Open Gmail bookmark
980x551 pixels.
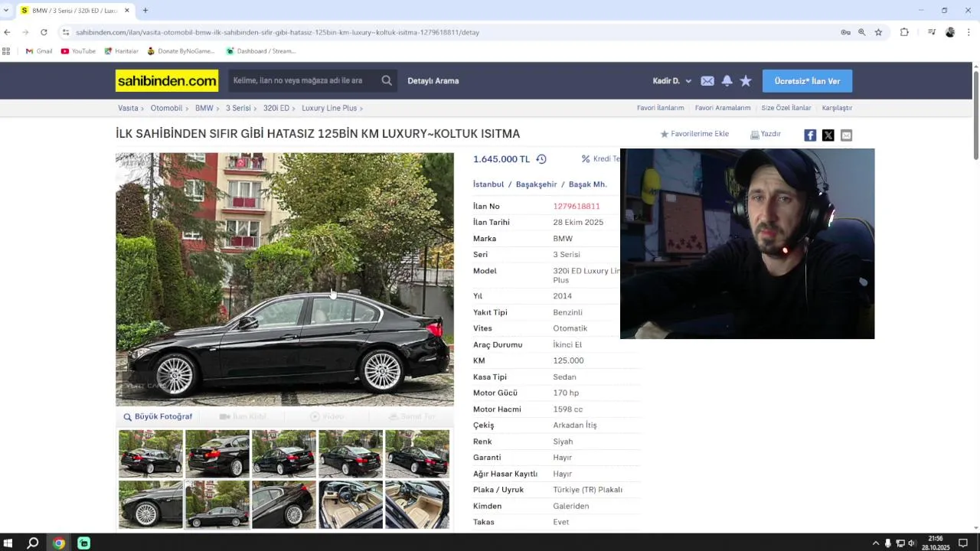point(39,51)
